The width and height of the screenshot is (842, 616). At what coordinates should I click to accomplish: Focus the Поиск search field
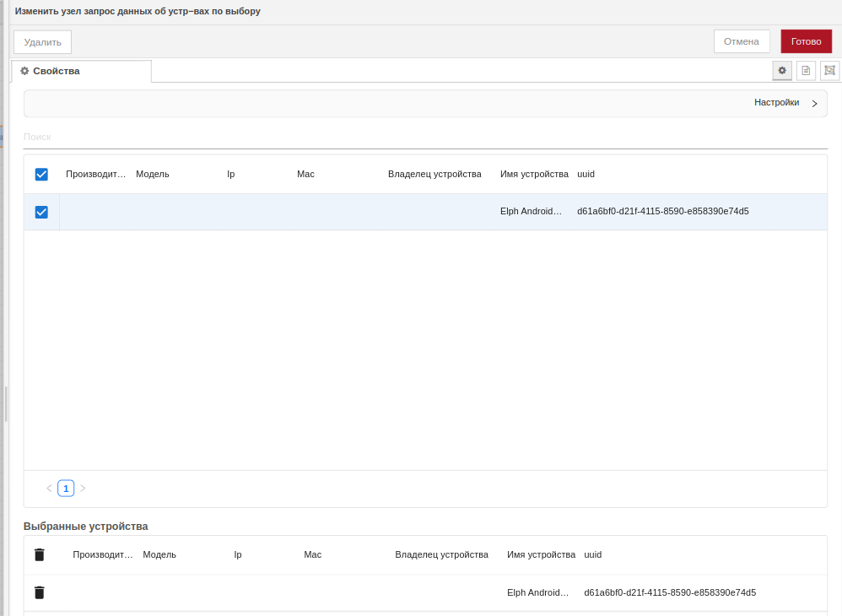(425, 137)
